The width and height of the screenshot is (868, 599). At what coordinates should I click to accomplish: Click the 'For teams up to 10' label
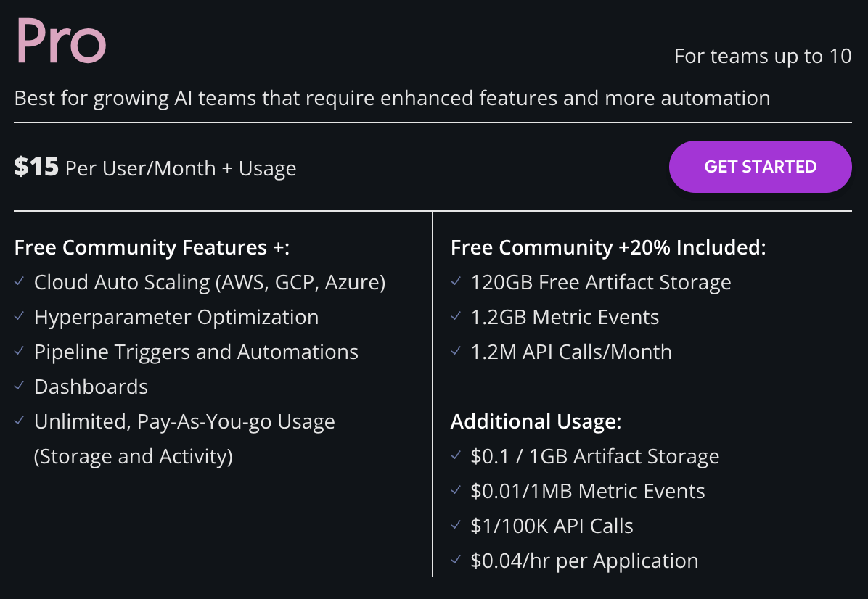(762, 57)
